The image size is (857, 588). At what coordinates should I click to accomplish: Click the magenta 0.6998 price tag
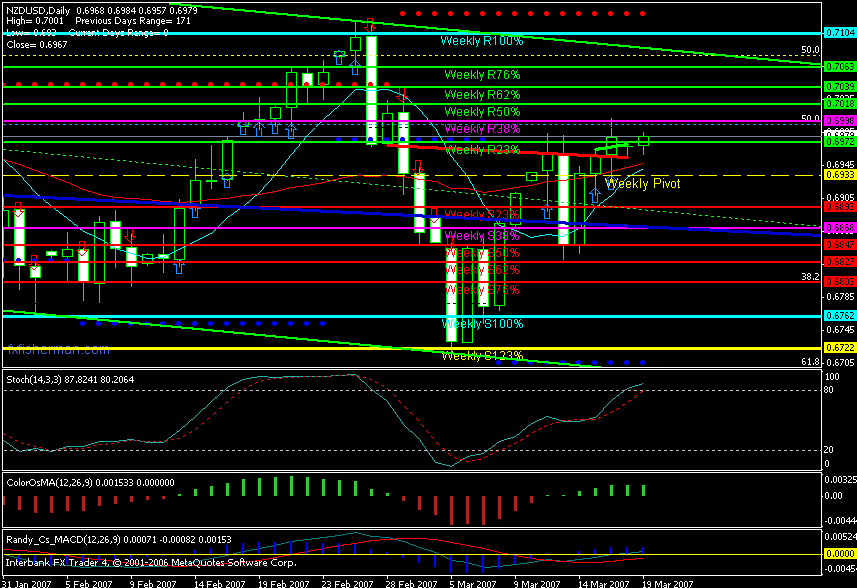(838, 120)
